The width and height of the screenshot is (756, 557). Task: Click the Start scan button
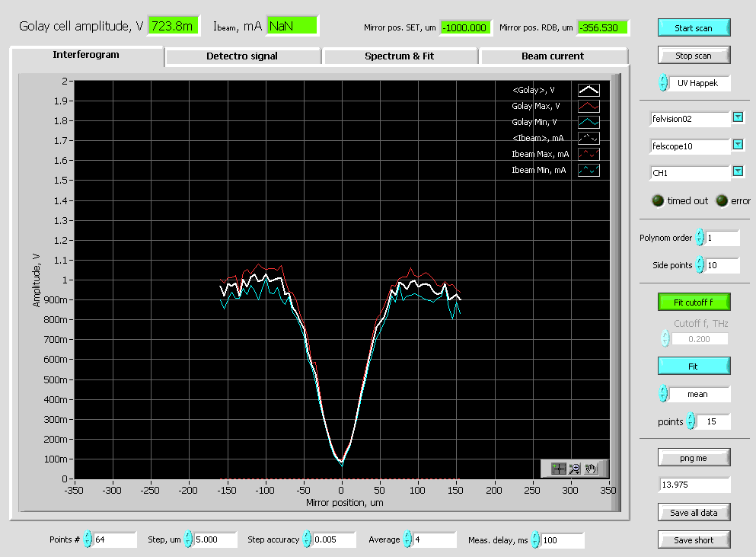click(x=694, y=28)
